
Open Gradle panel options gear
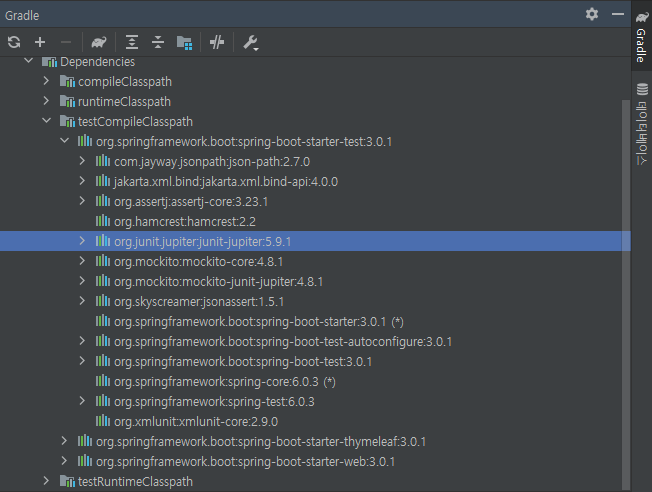coord(592,15)
